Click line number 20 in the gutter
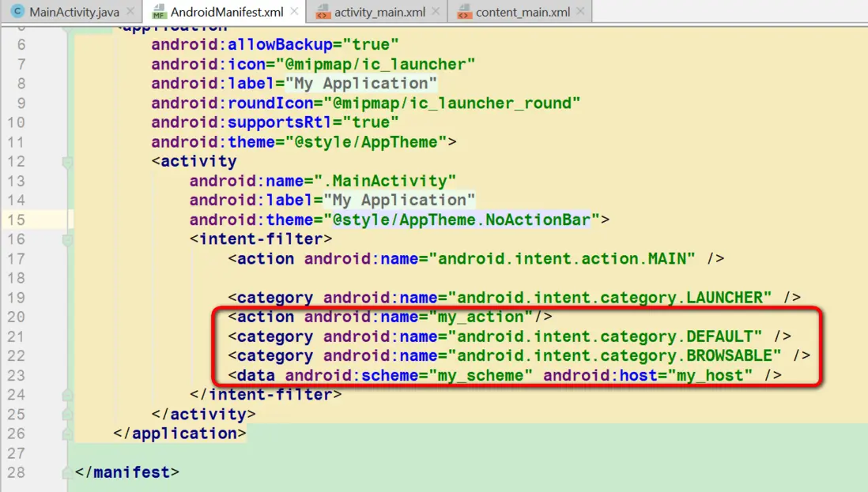The height and width of the screenshot is (492, 868). pyautogui.click(x=16, y=317)
